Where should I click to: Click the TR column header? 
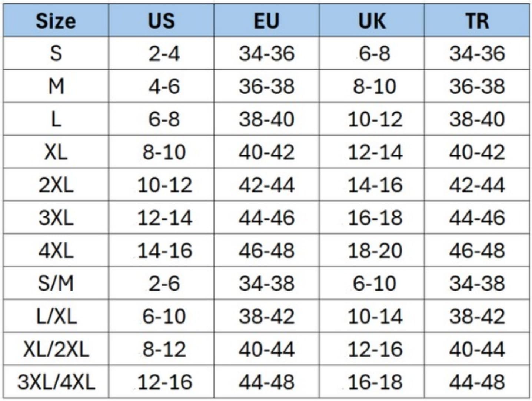coord(477,21)
